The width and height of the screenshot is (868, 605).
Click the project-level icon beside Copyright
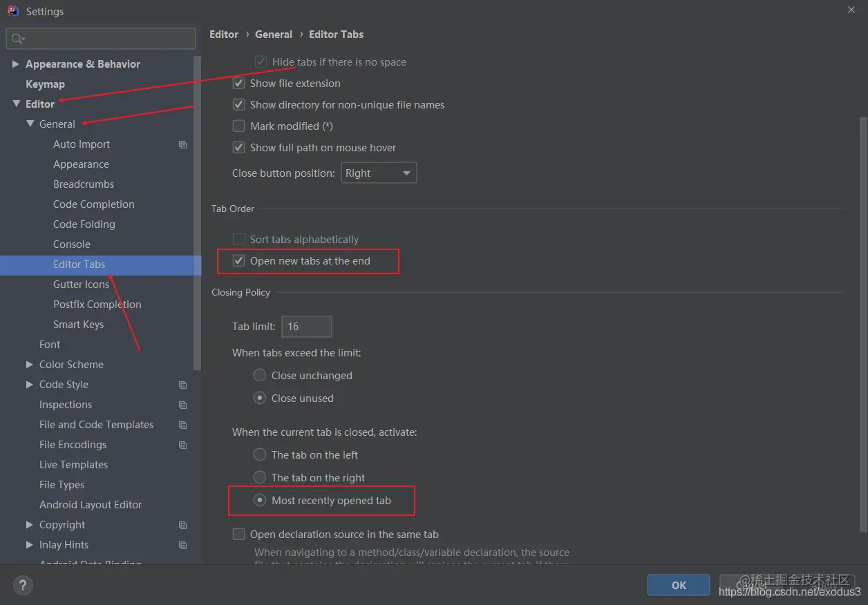pyautogui.click(x=183, y=525)
